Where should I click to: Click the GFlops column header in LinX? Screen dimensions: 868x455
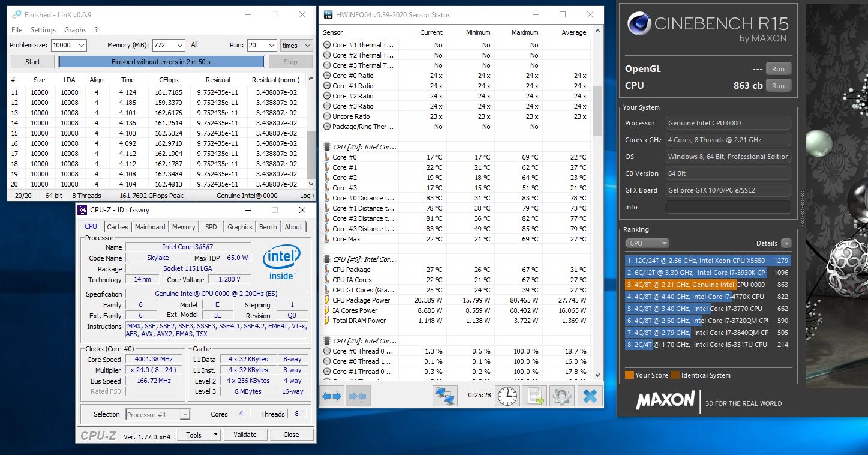click(169, 80)
